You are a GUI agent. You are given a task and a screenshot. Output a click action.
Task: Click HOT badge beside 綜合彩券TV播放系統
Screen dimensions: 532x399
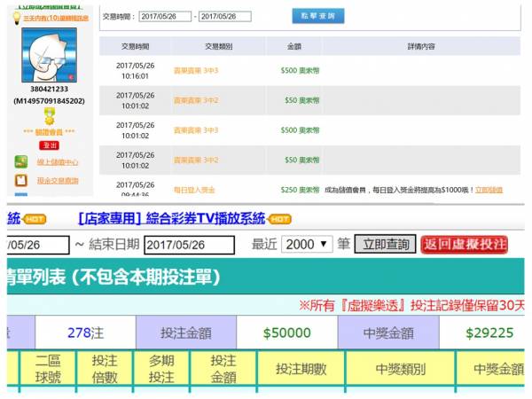[280, 218]
